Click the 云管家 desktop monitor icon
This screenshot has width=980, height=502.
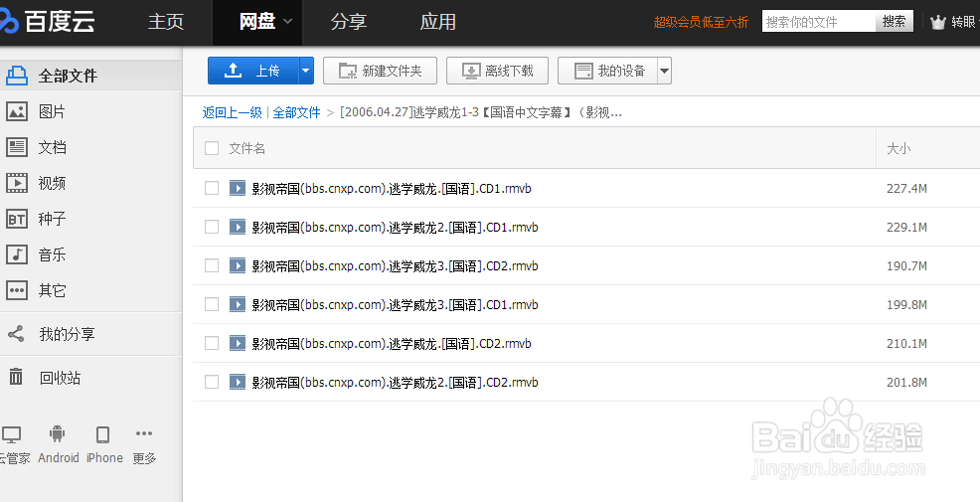pyautogui.click(x=11, y=434)
